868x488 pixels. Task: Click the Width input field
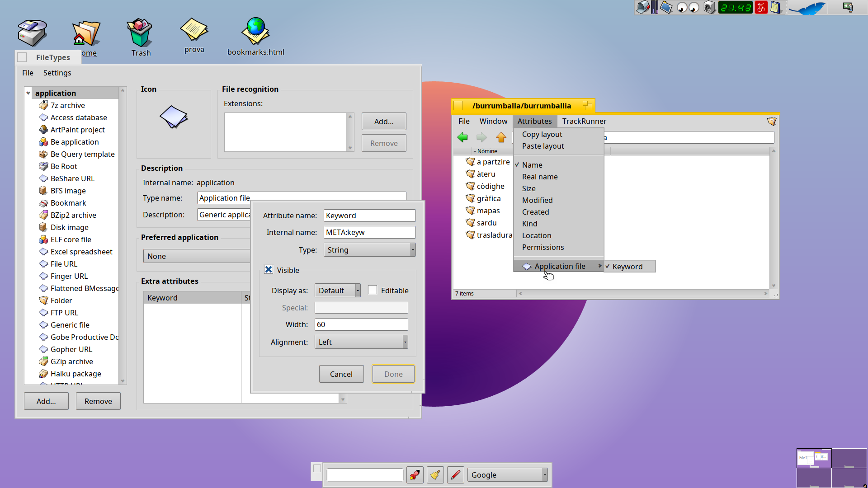(x=361, y=324)
